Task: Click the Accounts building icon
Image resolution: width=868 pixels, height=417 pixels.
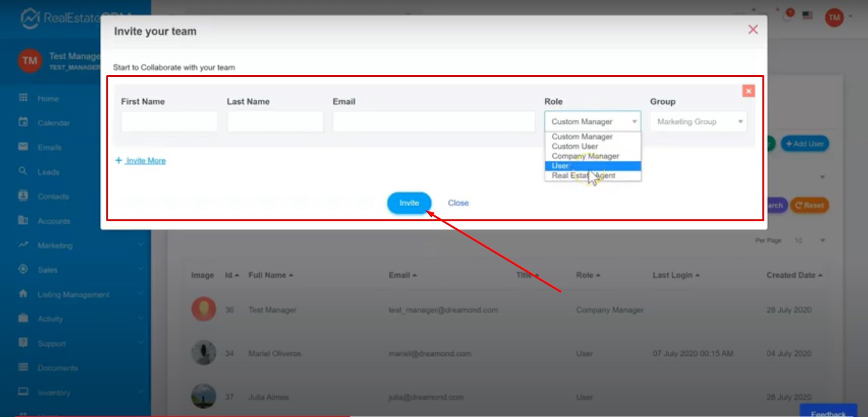Action: tap(24, 221)
